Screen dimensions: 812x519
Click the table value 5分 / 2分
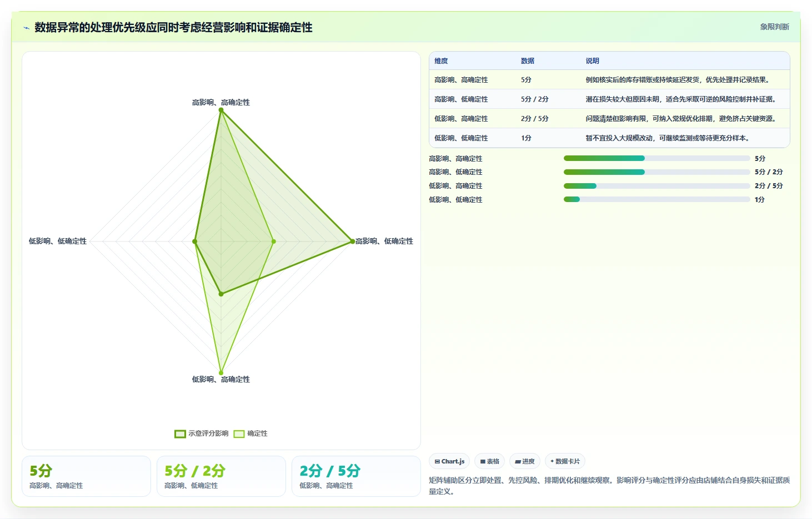pyautogui.click(x=535, y=99)
